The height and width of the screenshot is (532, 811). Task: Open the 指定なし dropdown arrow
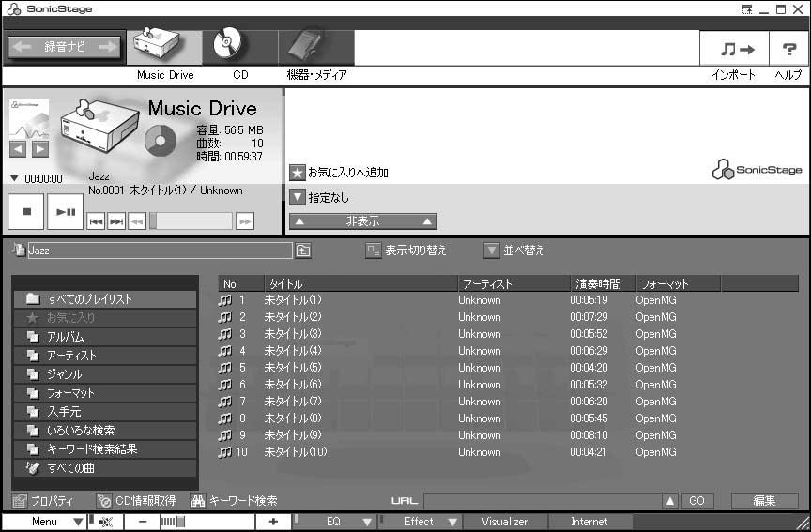tap(297, 197)
